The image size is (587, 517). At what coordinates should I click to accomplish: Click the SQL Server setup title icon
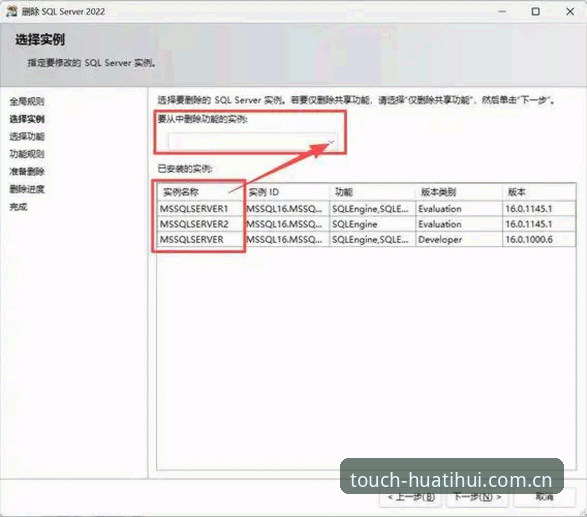coord(12,11)
